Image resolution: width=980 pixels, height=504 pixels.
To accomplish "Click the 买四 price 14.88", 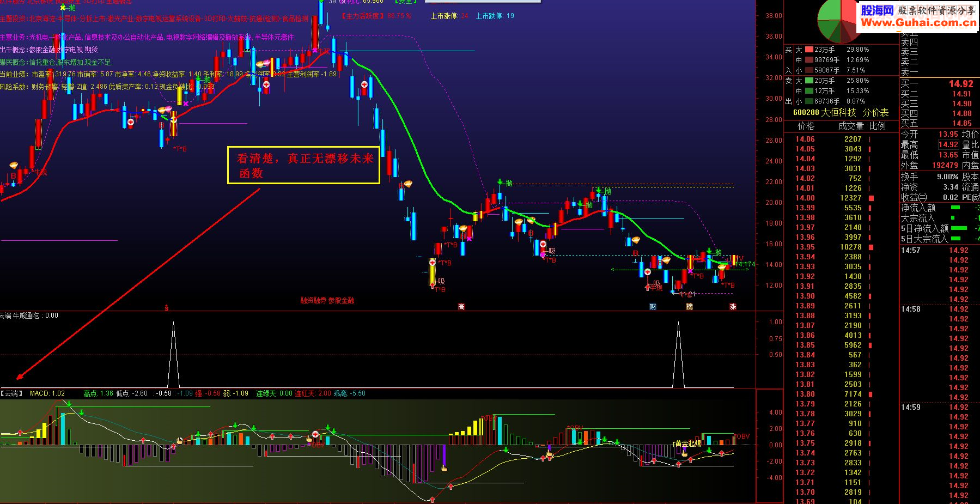I will click(x=962, y=113).
